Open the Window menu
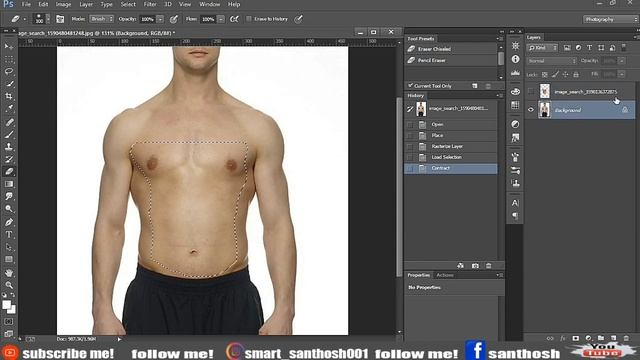The image size is (640, 360). [x=209, y=4]
